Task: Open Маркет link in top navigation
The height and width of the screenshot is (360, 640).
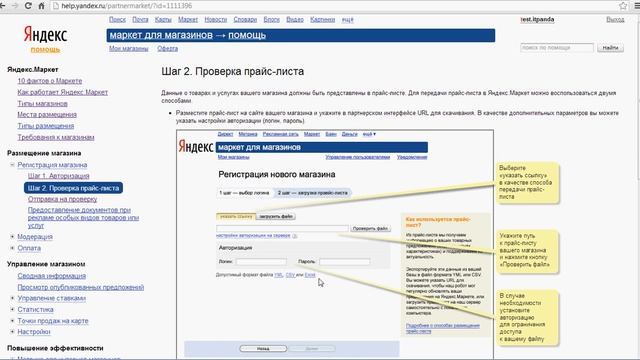Action: click(x=188, y=20)
